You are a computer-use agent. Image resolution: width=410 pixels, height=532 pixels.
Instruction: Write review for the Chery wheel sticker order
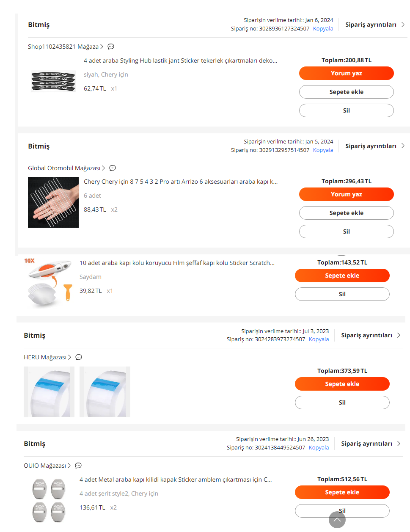tap(347, 73)
